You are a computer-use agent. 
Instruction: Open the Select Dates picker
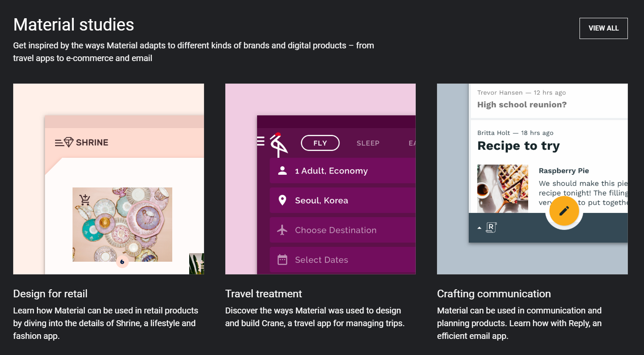coord(321,260)
